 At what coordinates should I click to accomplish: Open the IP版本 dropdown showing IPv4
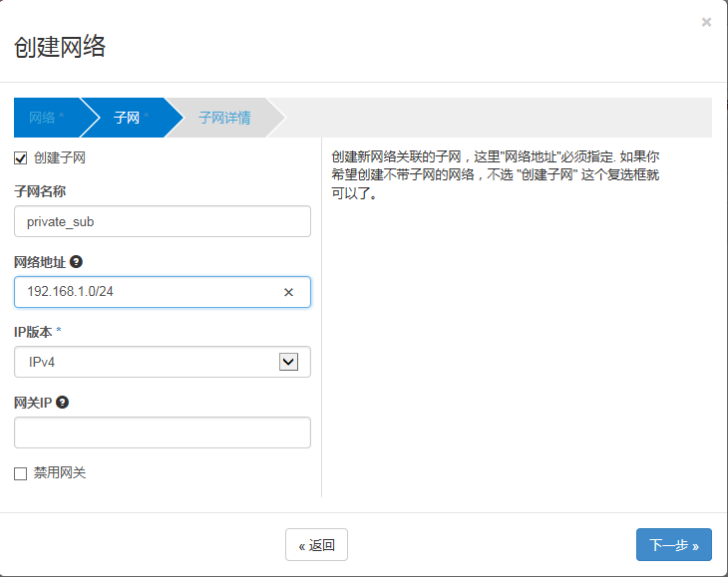[163, 362]
